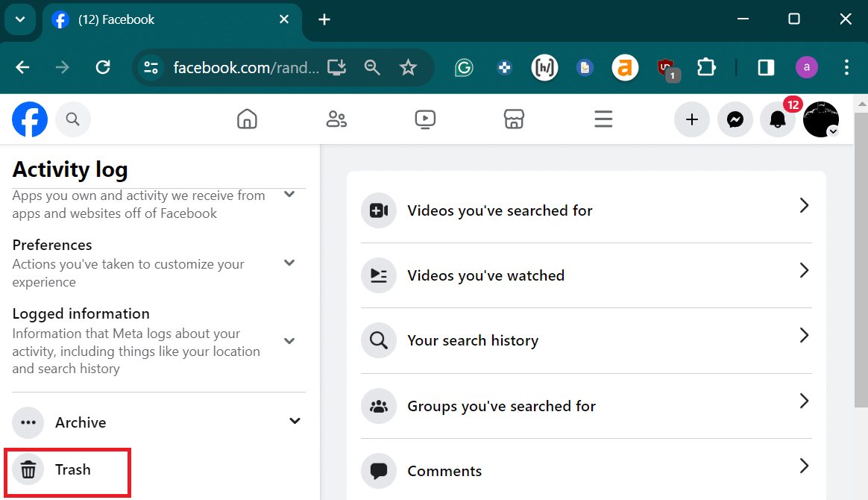868x500 pixels.
Task: Open Comments row chevron
Action: point(805,466)
